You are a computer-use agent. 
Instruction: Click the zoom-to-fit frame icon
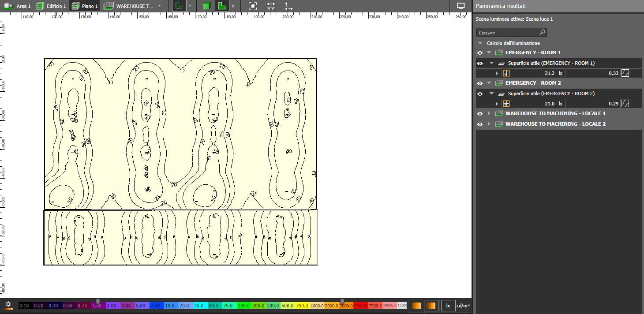252,6
